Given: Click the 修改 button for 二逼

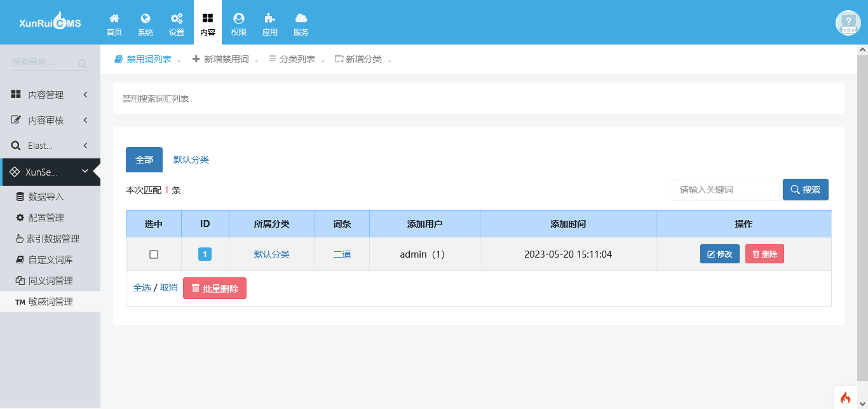Looking at the screenshot, I should click(x=720, y=254).
